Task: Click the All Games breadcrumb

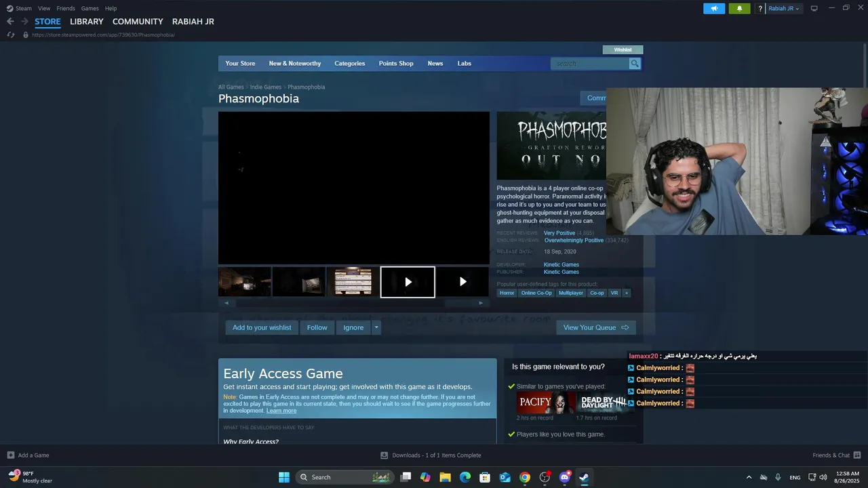Action: click(231, 87)
